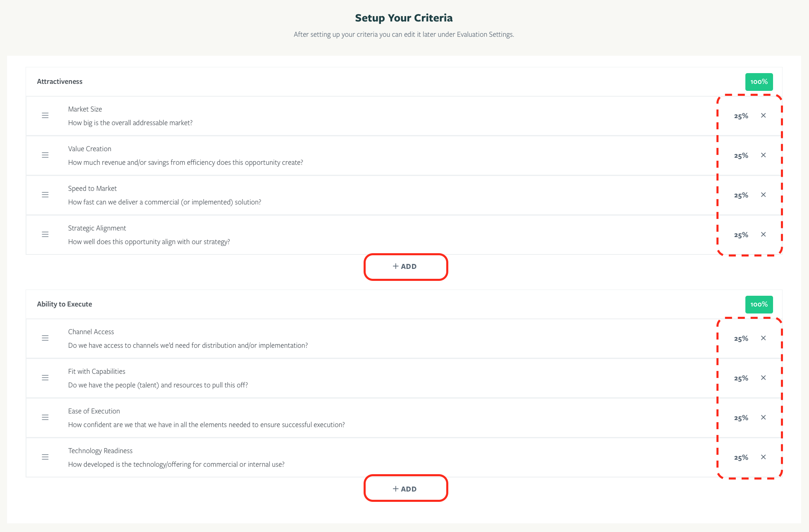The height and width of the screenshot is (532, 809).
Task: Remove the Technology Readiness criterion
Action: pos(763,457)
